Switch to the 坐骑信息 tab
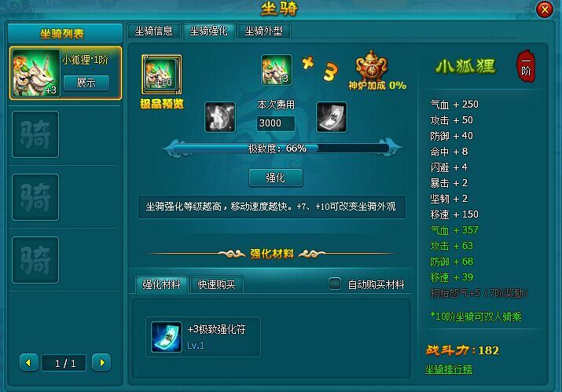562x392 pixels. pos(153,31)
